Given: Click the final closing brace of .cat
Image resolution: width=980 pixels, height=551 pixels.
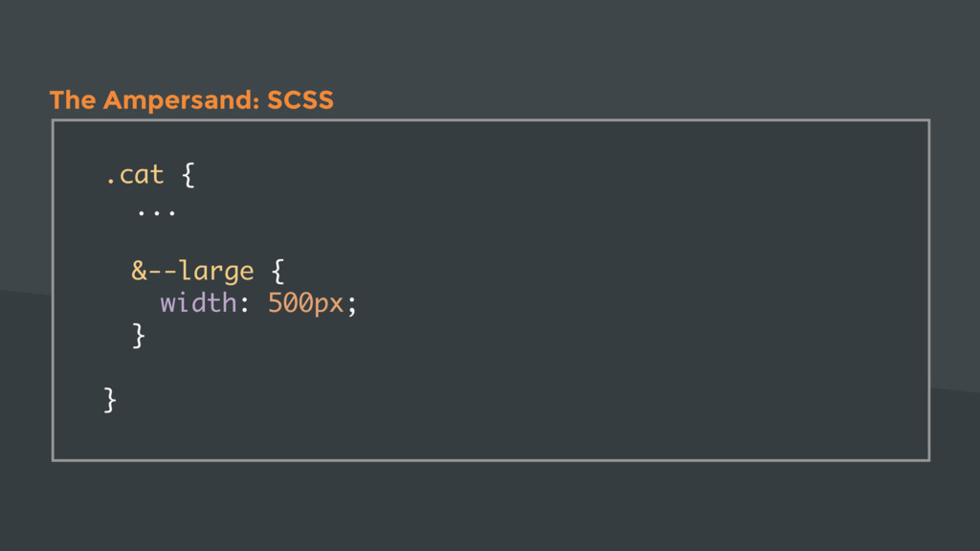Looking at the screenshot, I should pyautogui.click(x=110, y=401).
